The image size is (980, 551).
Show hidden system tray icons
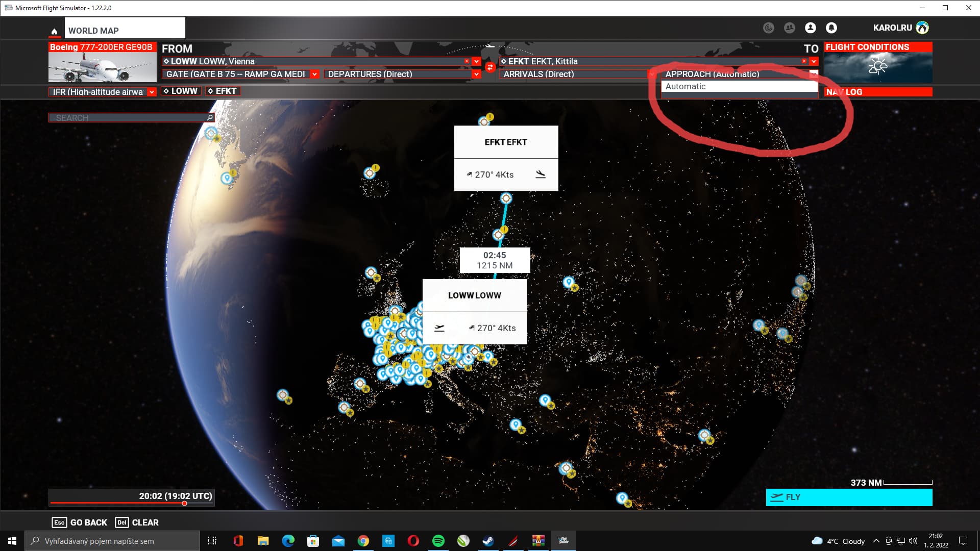click(x=876, y=541)
